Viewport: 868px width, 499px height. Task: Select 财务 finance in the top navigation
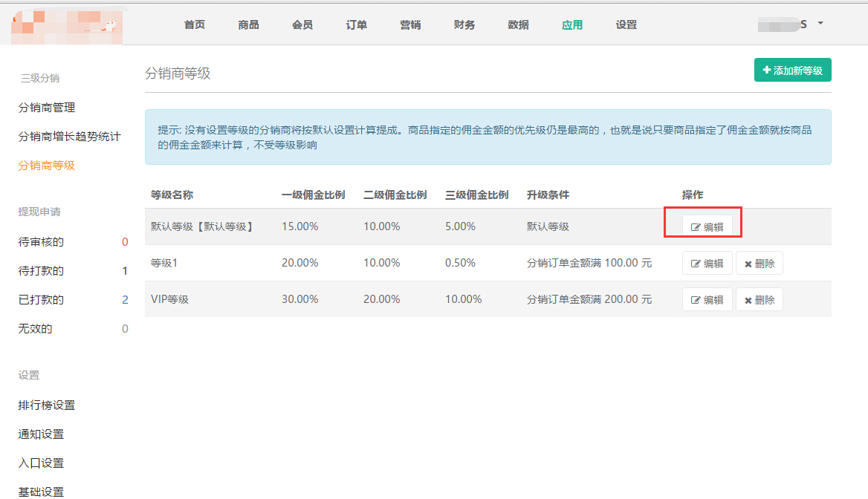click(464, 25)
